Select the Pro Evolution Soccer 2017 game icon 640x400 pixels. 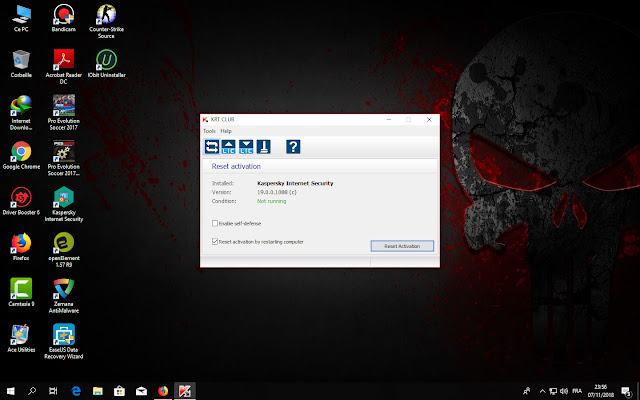[64, 113]
